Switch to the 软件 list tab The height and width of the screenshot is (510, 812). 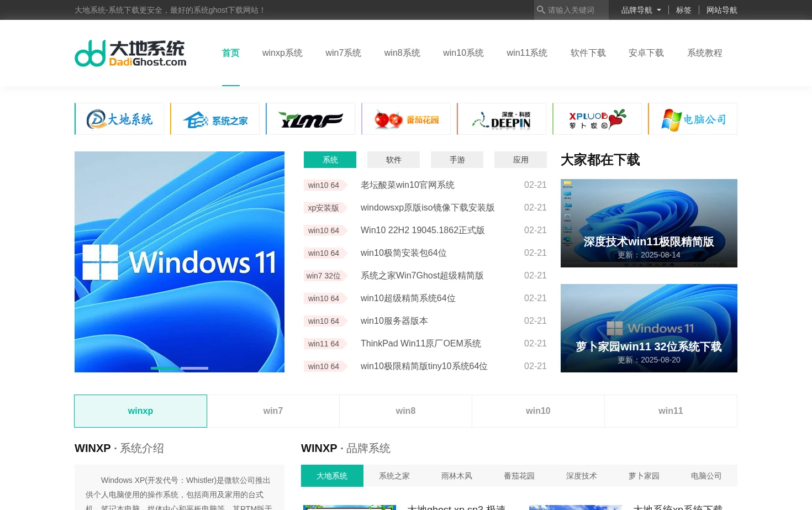pyautogui.click(x=393, y=160)
